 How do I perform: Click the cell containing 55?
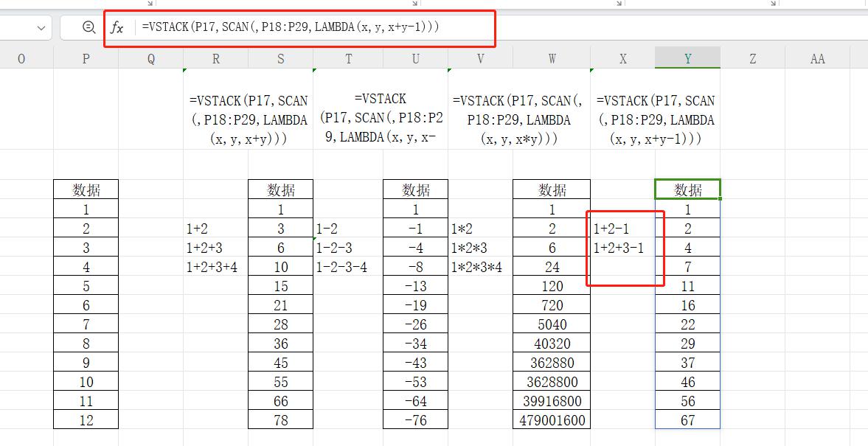(x=281, y=382)
